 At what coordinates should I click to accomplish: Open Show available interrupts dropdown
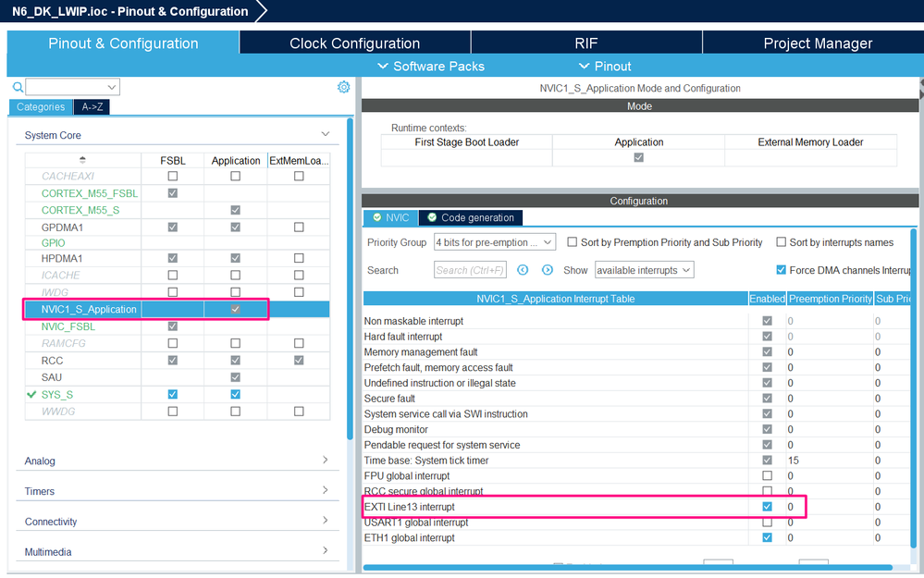pos(644,270)
